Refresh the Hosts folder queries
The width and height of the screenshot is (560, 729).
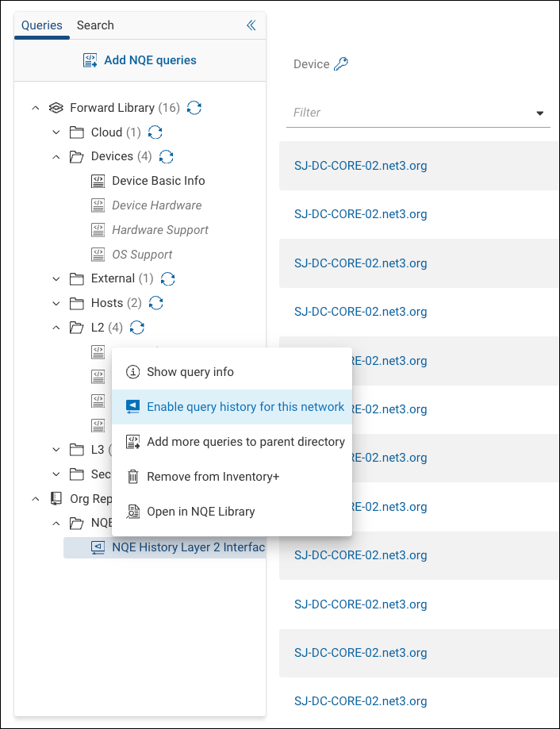[154, 302]
